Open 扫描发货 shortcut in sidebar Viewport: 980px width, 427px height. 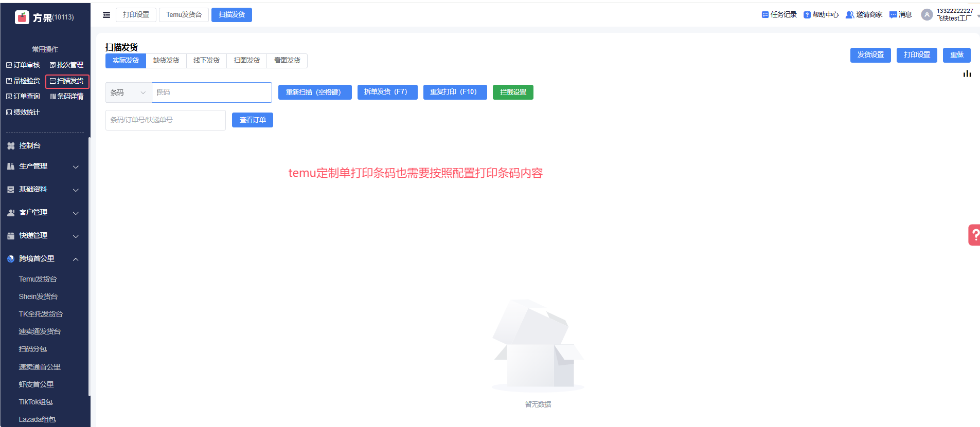click(x=67, y=81)
